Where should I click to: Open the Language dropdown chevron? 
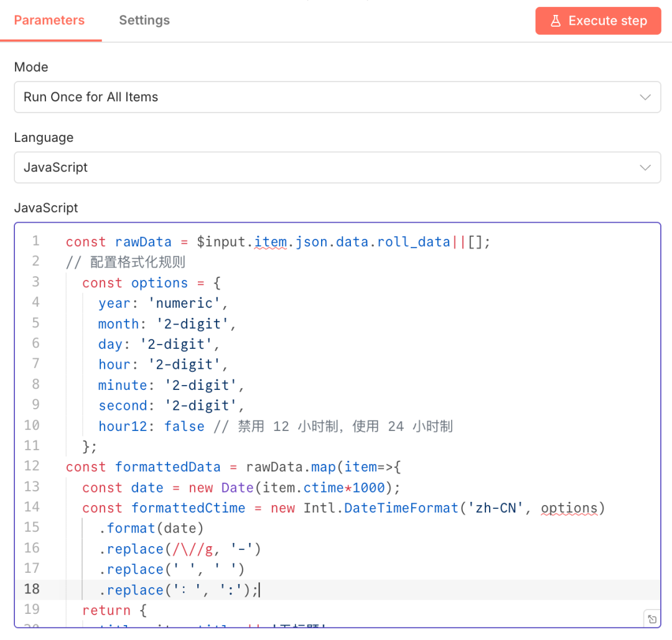[645, 168]
